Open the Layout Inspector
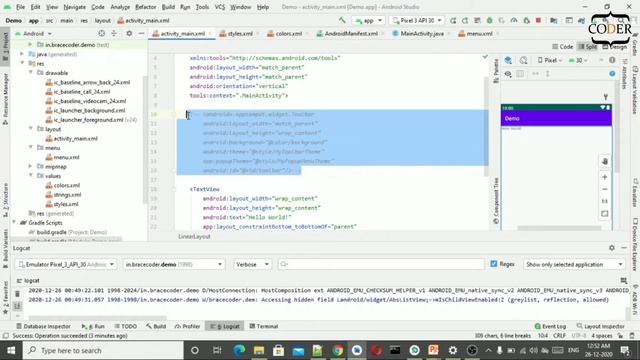 (x=601, y=326)
